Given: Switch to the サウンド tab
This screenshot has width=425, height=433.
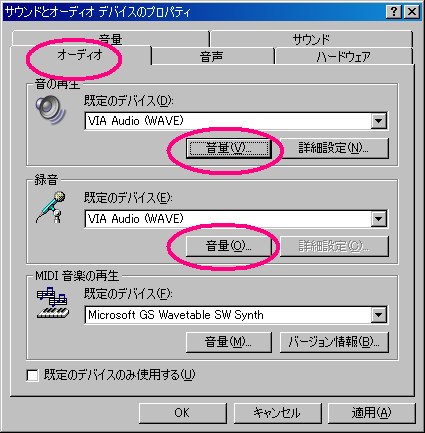Looking at the screenshot, I should point(311,39).
